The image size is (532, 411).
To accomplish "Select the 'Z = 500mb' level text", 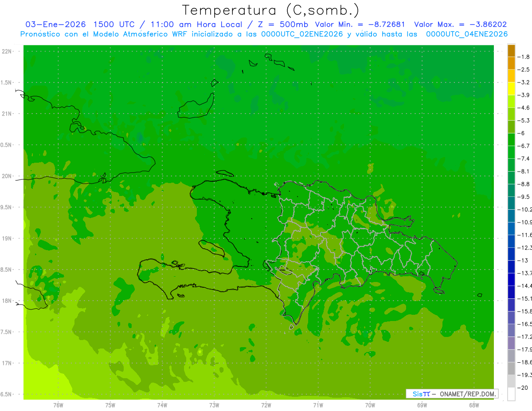I will point(281,24).
